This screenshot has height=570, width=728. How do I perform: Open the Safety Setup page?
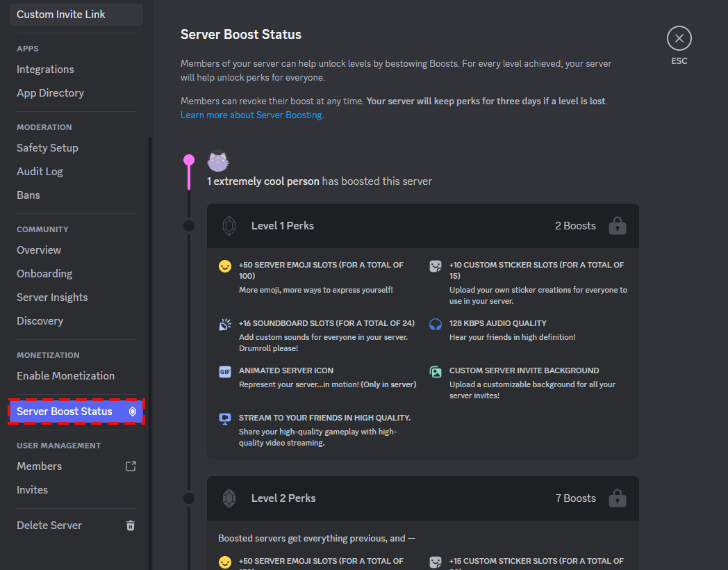point(47,147)
